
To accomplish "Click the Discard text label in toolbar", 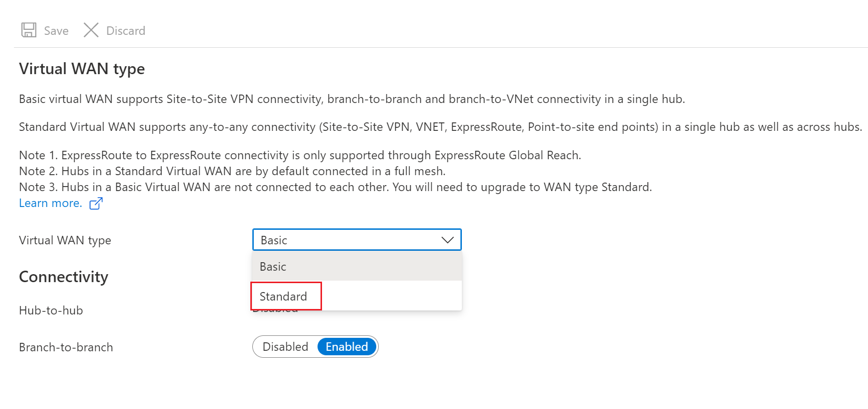I will pos(126,31).
